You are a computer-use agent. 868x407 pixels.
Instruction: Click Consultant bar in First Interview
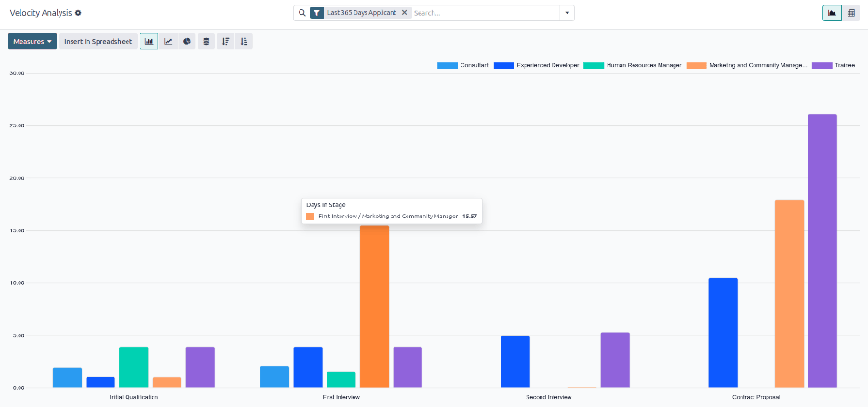tap(274, 377)
